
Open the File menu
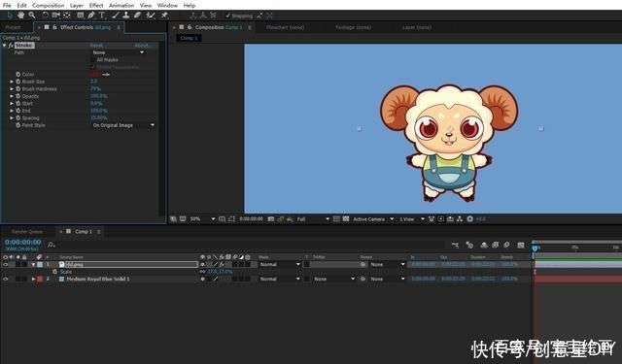tap(7, 5)
